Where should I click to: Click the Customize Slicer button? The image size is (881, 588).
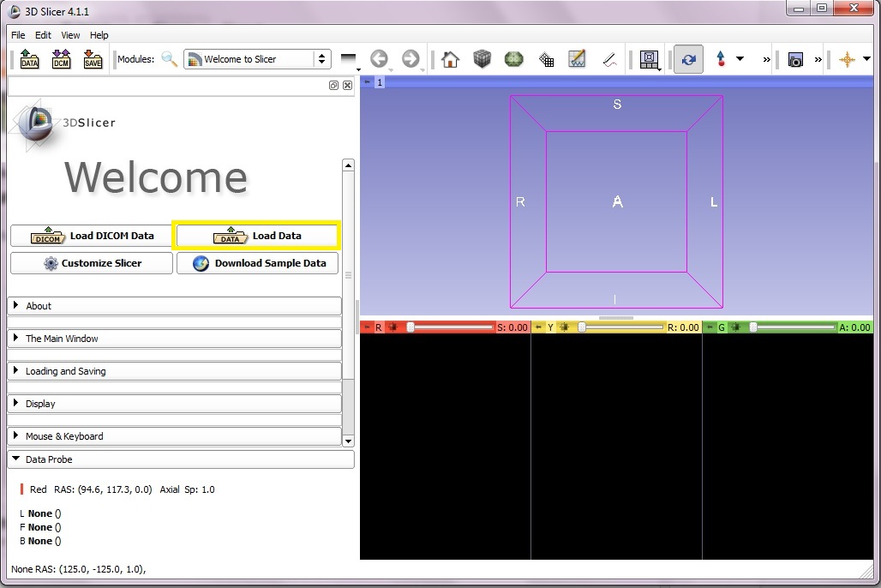pos(92,263)
